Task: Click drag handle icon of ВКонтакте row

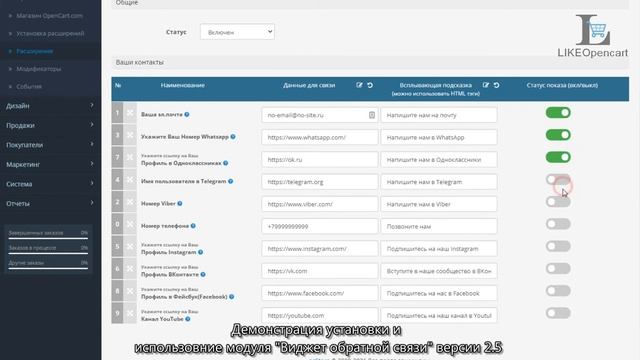Action: 130,269
